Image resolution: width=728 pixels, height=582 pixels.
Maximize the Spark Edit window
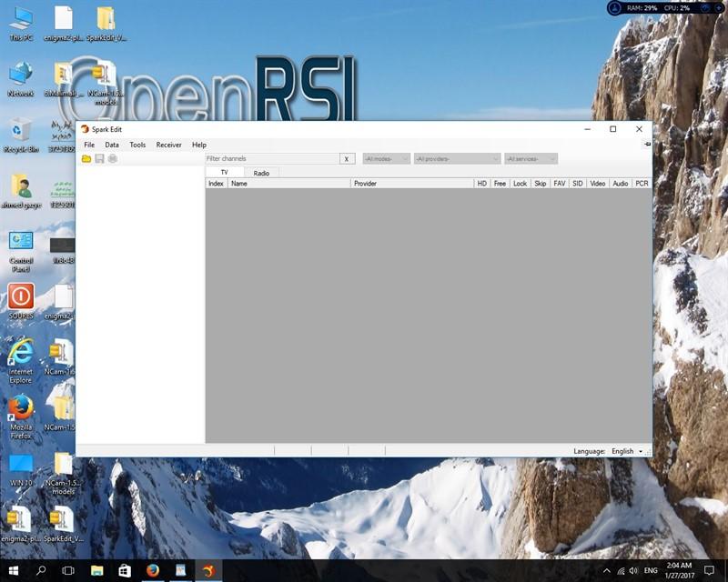coord(612,129)
